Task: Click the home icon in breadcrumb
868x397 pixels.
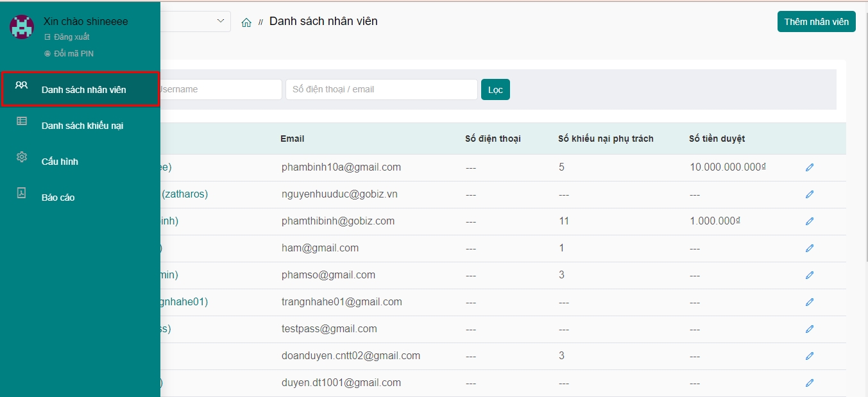Action: pyautogui.click(x=246, y=22)
